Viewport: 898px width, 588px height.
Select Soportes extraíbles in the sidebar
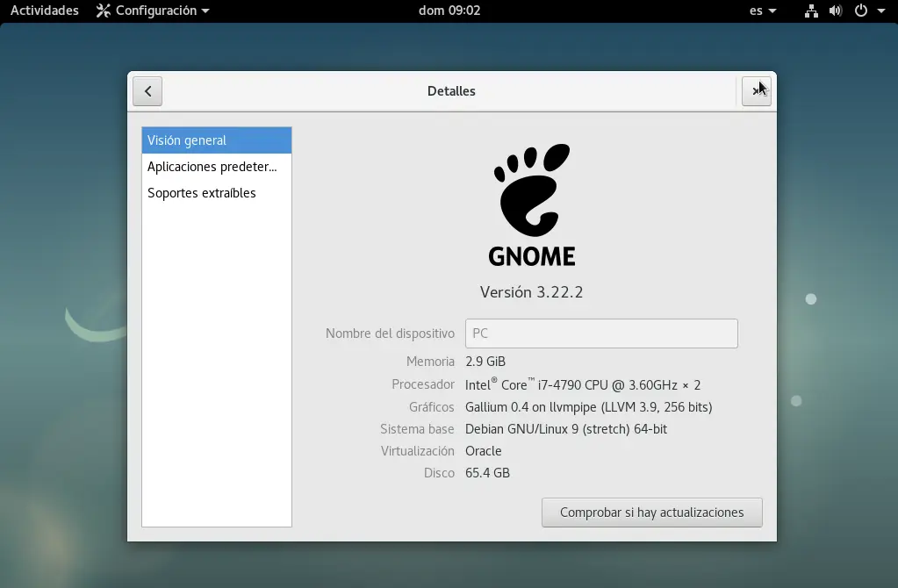pos(217,193)
